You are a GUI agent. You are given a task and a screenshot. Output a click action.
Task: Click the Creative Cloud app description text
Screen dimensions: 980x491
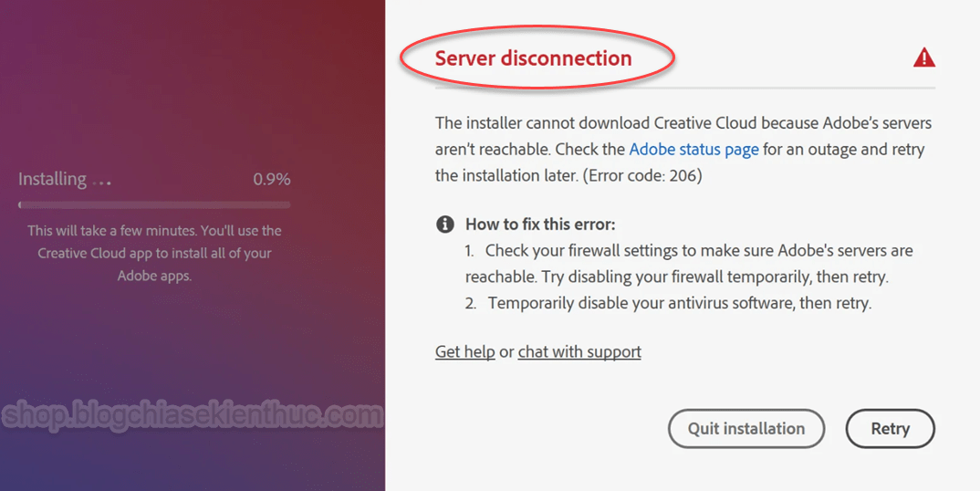click(x=154, y=254)
